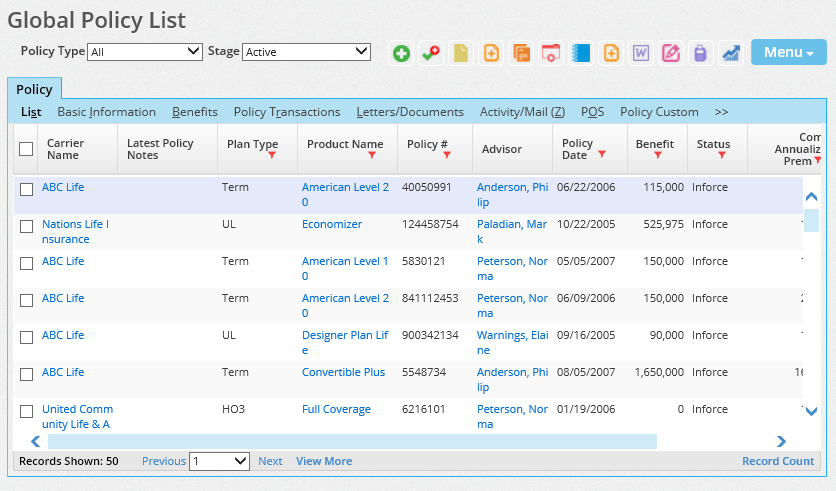This screenshot has height=491, width=836.
Task: Click the purple clipboard icon
Action: (x=701, y=53)
